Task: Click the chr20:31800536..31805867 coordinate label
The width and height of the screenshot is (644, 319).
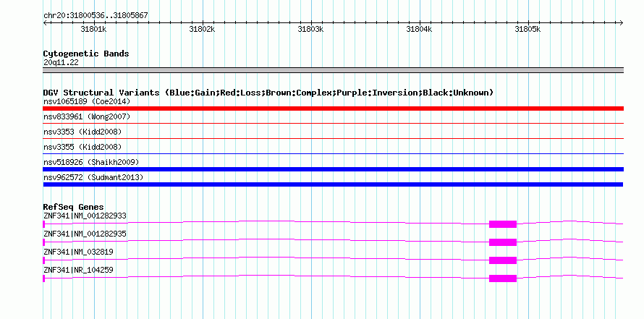Action: click(96, 16)
